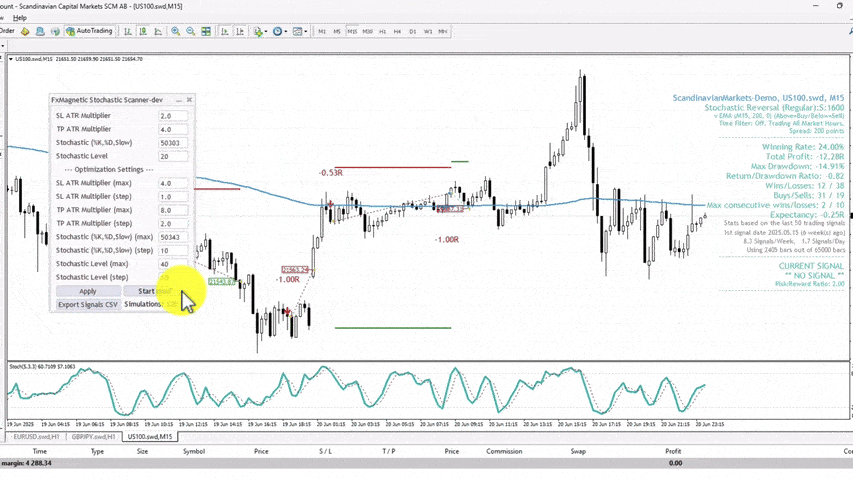Edit Stochastic (%K,%D,Slow) (max) field
The width and height of the screenshot is (853, 480).
click(x=173, y=237)
